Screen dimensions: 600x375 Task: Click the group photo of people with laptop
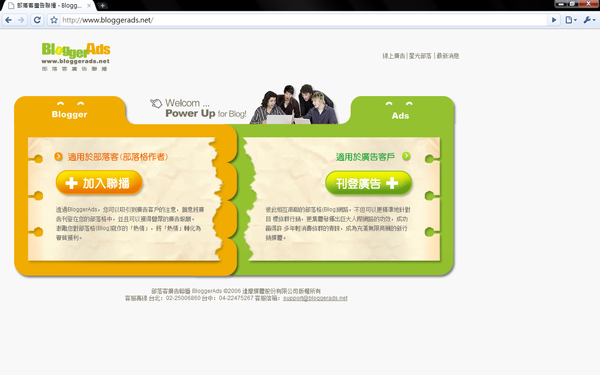coord(294,104)
